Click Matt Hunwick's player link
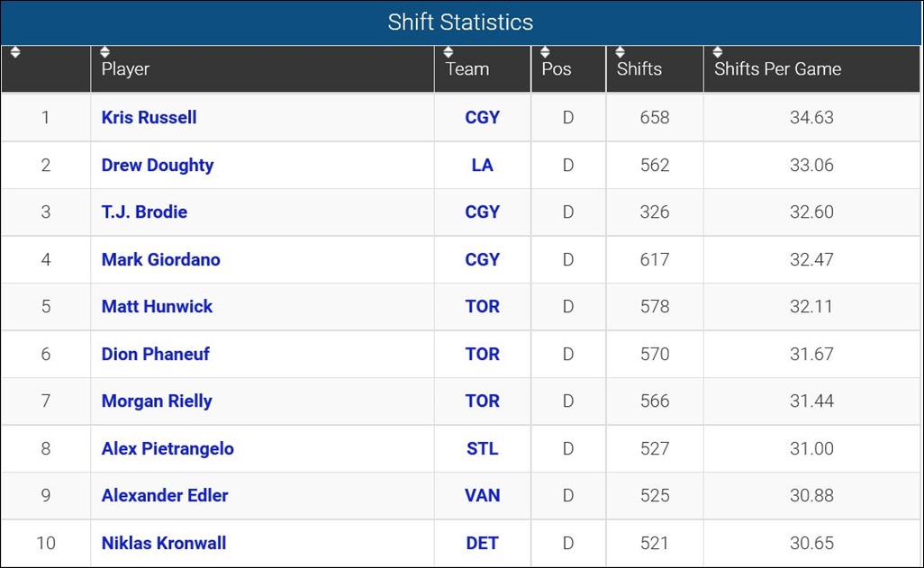Image resolution: width=924 pixels, height=568 pixels. [x=156, y=306]
